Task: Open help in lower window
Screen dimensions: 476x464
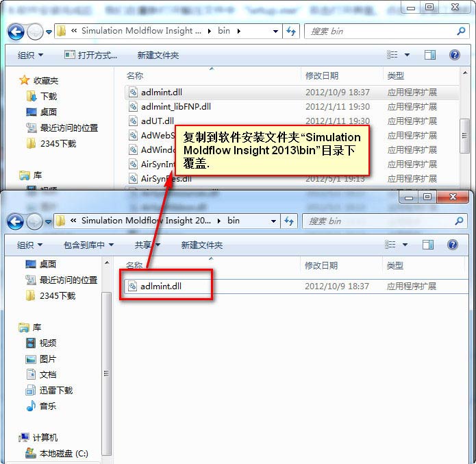Action: click(x=452, y=245)
